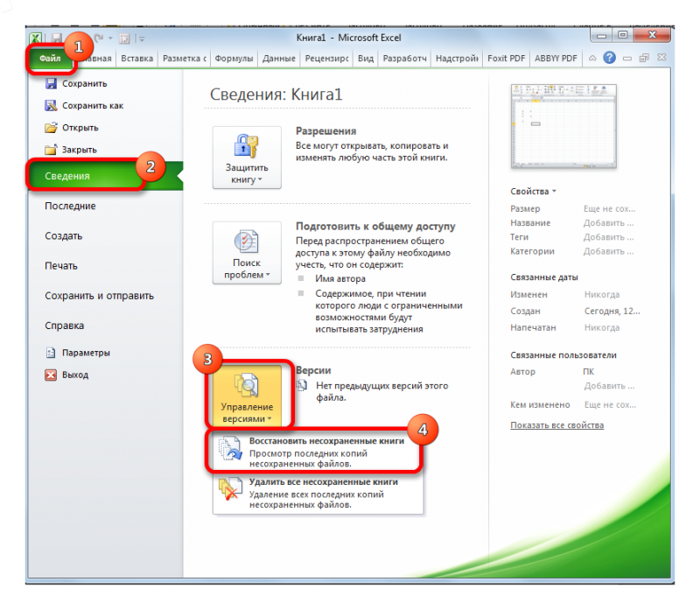The image size is (700, 610).
Task: Switch to the Данные tab
Action: click(279, 59)
